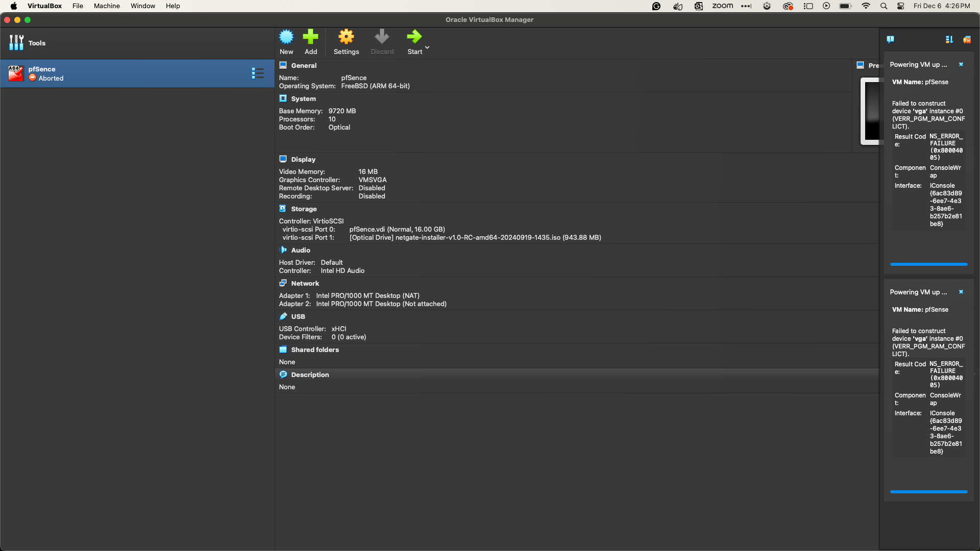980x551 pixels.
Task: Click the Add machine plus icon
Action: [x=310, y=37]
